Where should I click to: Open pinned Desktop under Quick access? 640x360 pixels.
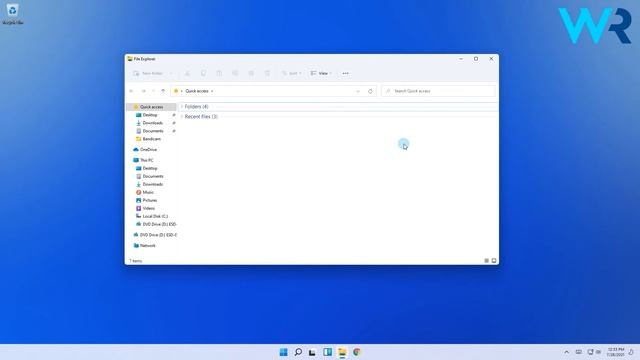(150, 115)
